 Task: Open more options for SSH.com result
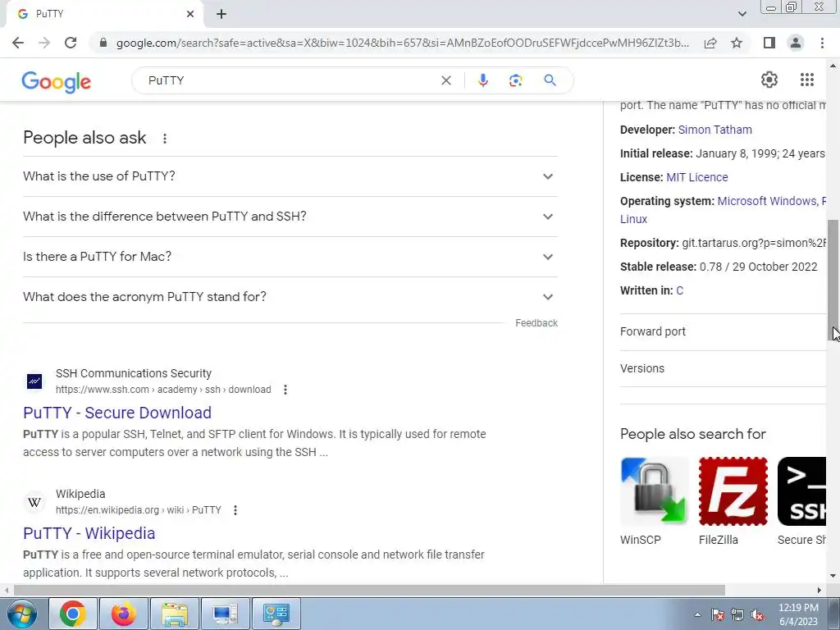point(285,390)
